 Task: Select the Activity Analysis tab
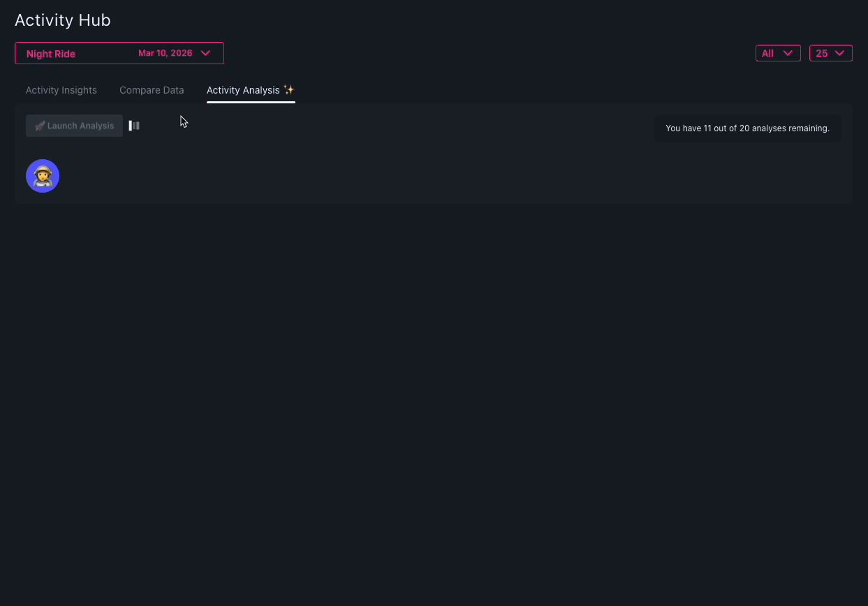243,89
